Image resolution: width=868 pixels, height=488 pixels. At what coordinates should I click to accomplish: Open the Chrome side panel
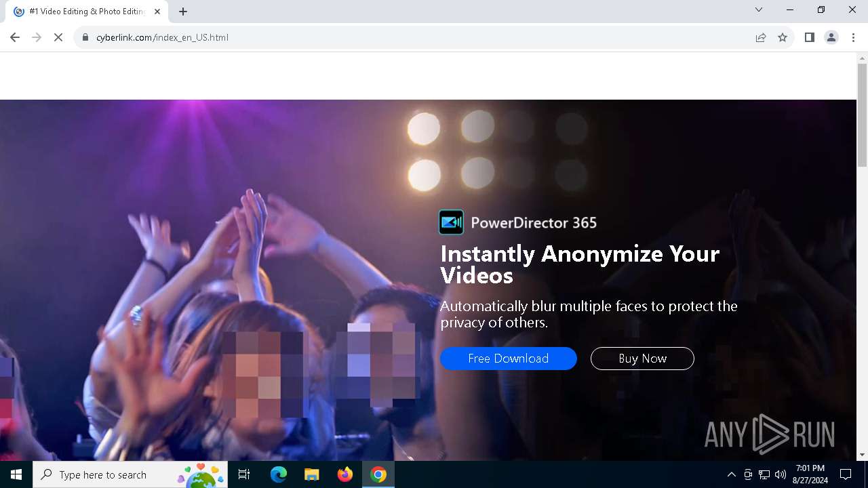click(x=809, y=37)
